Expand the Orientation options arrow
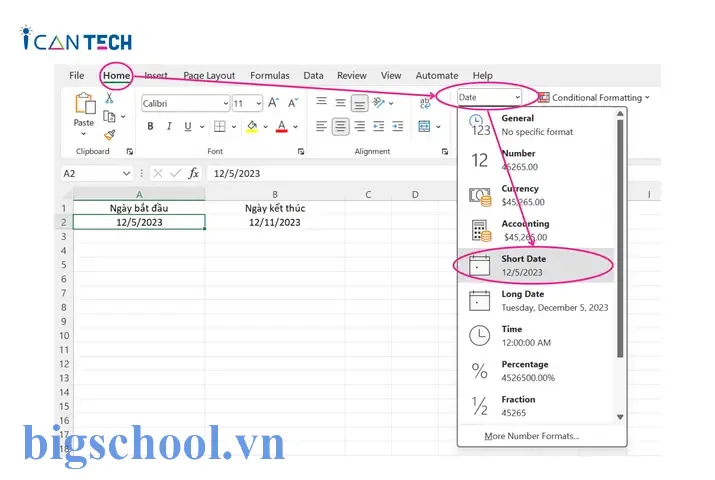Viewport: 715px width, 480px height. pos(391,103)
